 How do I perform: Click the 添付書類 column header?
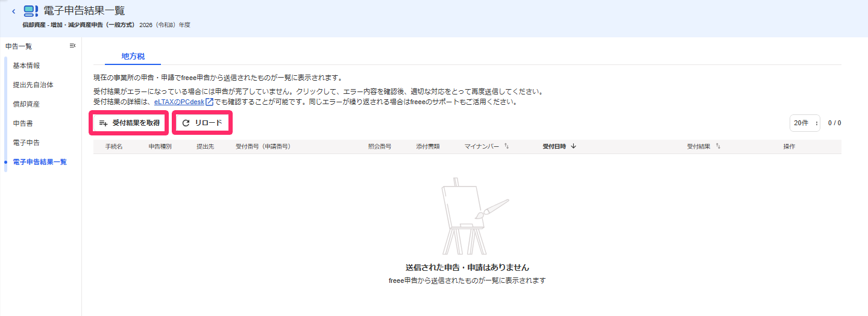click(428, 146)
